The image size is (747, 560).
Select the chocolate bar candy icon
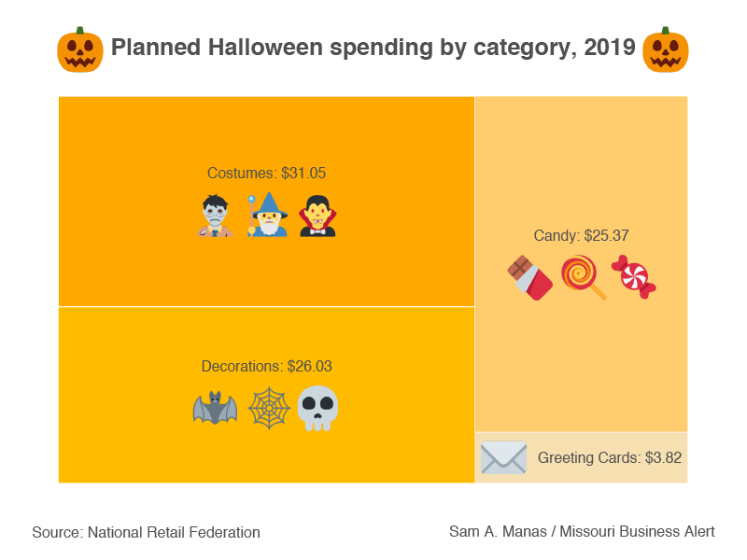[529, 278]
